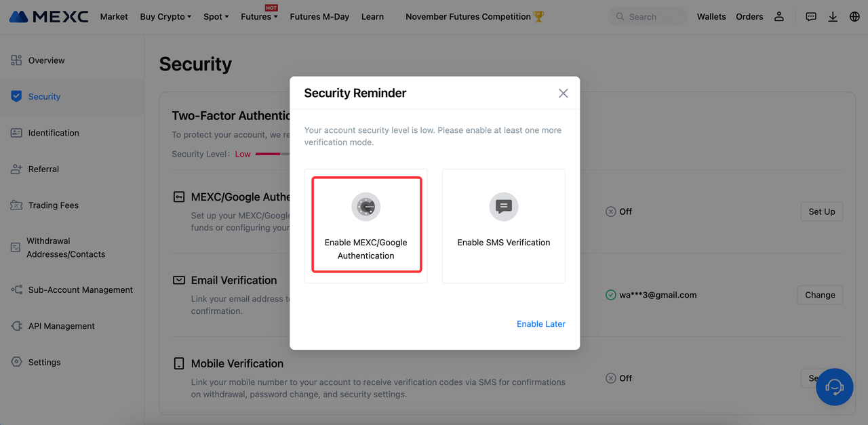Click the SMS Verification message icon

tap(504, 206)
